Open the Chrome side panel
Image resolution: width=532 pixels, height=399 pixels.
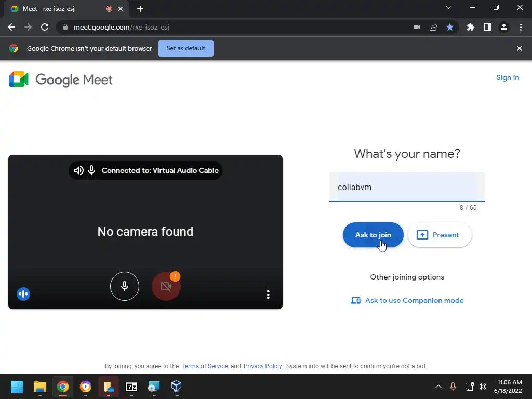[x=487, y=27]
